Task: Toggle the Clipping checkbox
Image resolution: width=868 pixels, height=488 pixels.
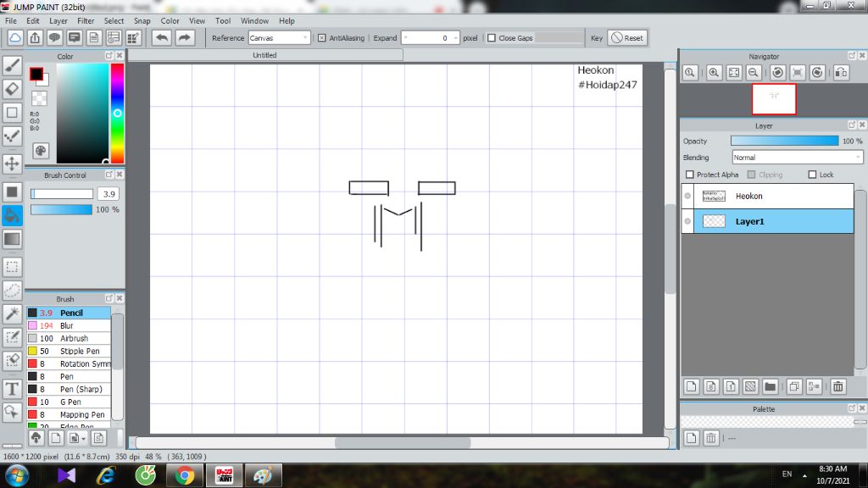Action: click(x=752, y=175)
